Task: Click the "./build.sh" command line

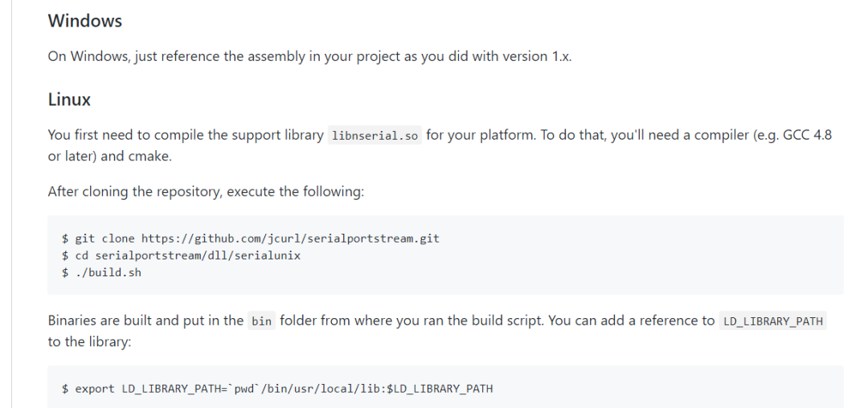Action: 108,272
